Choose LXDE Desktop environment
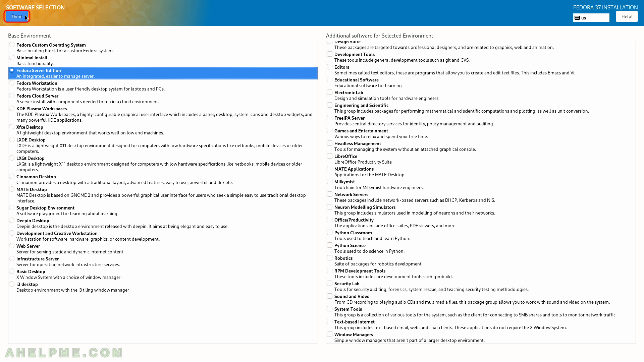644x362 pixels. click(x=12, y=139)
